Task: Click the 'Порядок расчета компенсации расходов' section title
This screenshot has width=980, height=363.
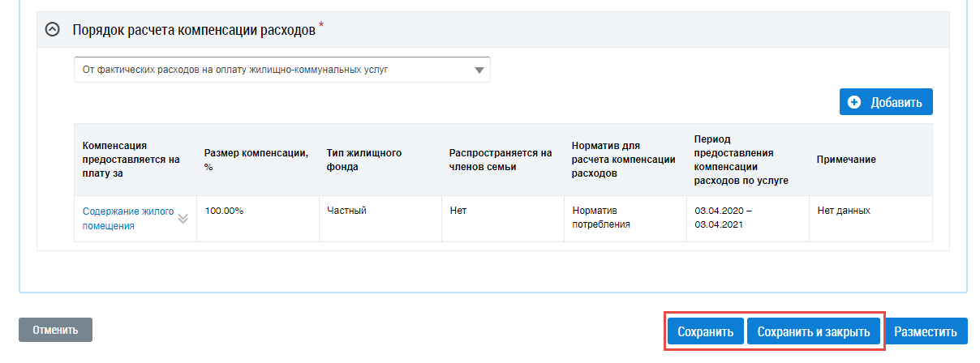Action: pos(193,29)
